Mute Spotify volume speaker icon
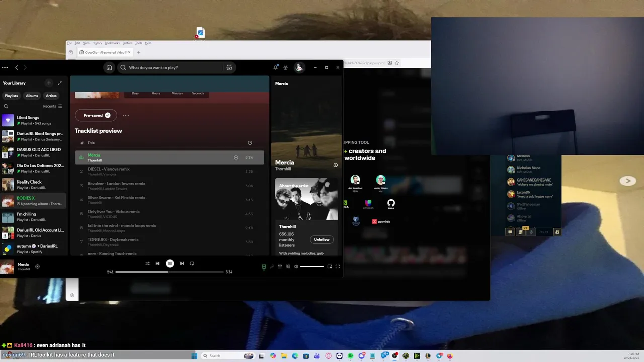Image resolution: width=644 pixels, height=362 pixels. [x=296, y=267]
